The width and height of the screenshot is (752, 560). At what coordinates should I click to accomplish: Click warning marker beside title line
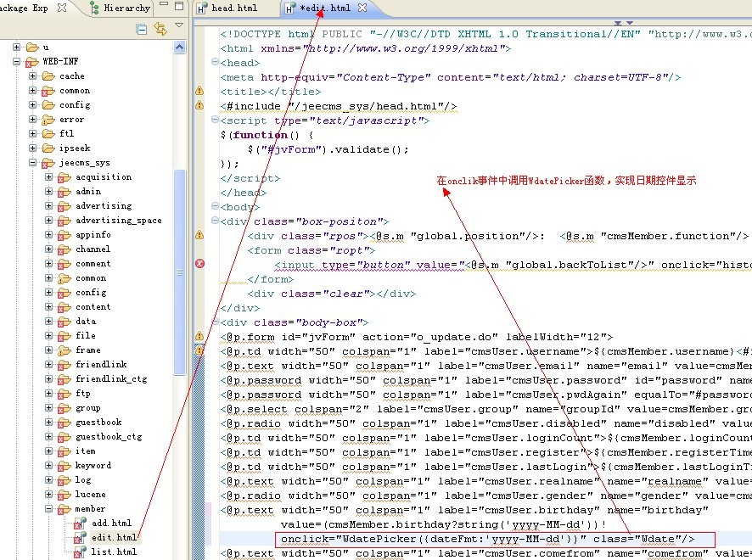click(199, 91)
